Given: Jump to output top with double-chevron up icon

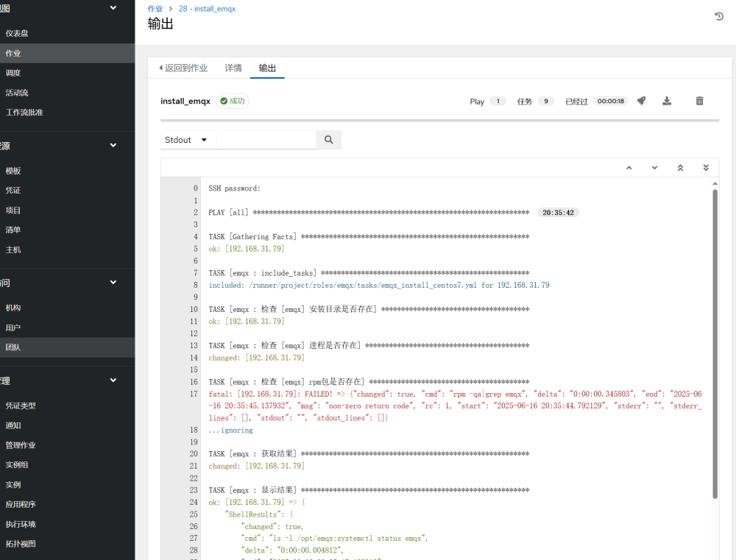Looking at the screenshot, I should (x=680, y=168).
